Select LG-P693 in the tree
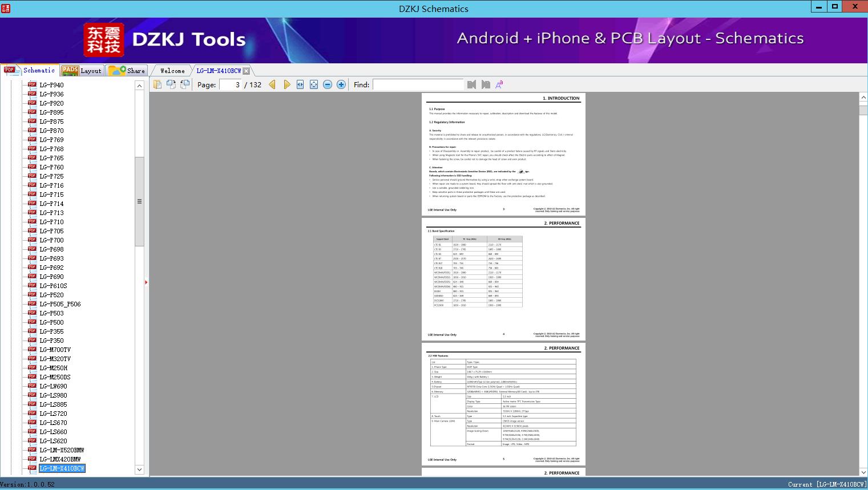Screen dimensions: 868x490 coord(51,258)
